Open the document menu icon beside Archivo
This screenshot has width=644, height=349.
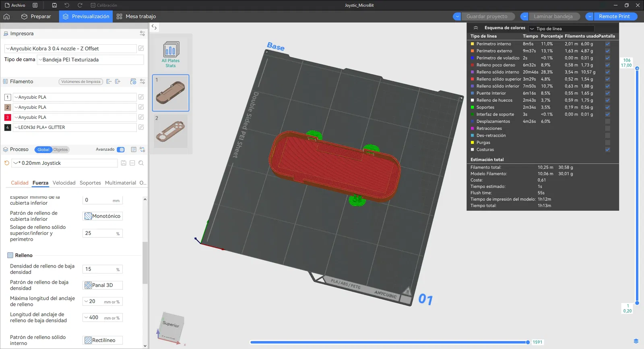tap(35, 5)
